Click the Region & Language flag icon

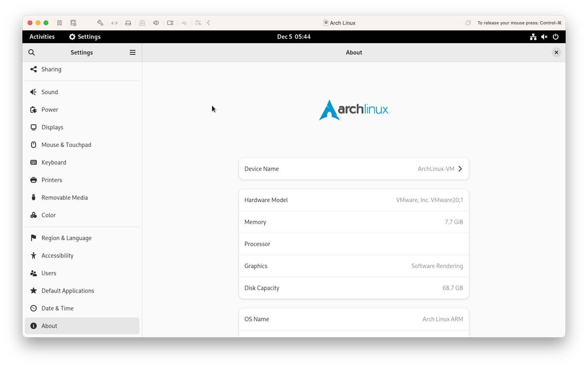tap(34, 238)
